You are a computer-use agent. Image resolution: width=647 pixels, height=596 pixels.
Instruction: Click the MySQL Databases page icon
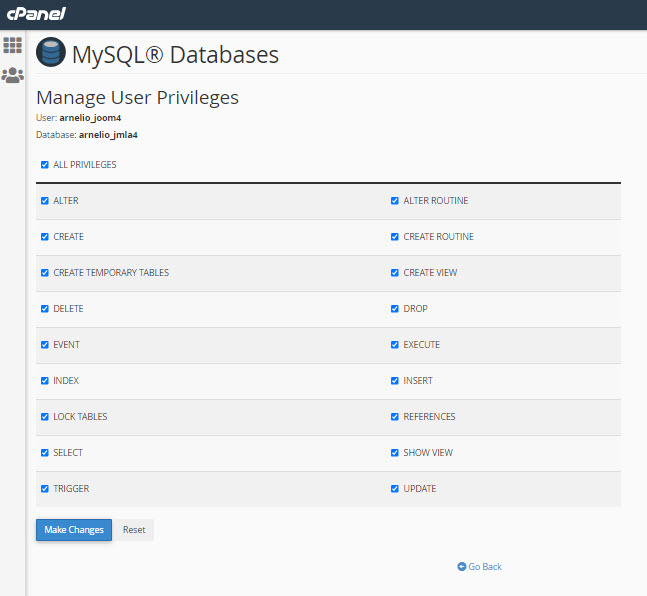51,53
